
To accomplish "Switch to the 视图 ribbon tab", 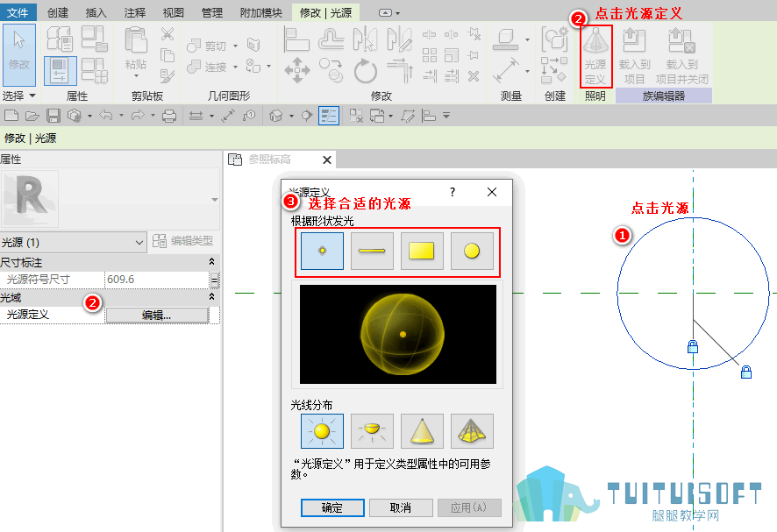I will click(x=174, y=12).
